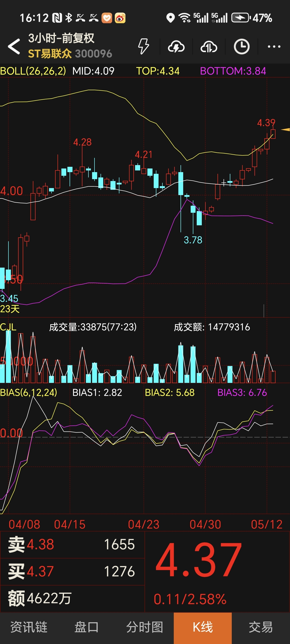Tap the Wi-Fi status icon
This screenshot has height=644, width=290.
tap(184, 18)
